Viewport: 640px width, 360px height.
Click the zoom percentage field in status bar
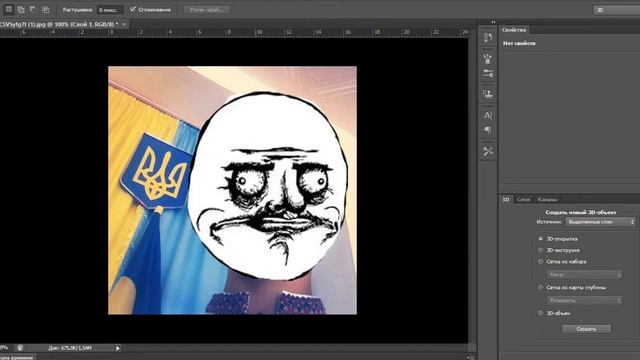click(4, 348)
